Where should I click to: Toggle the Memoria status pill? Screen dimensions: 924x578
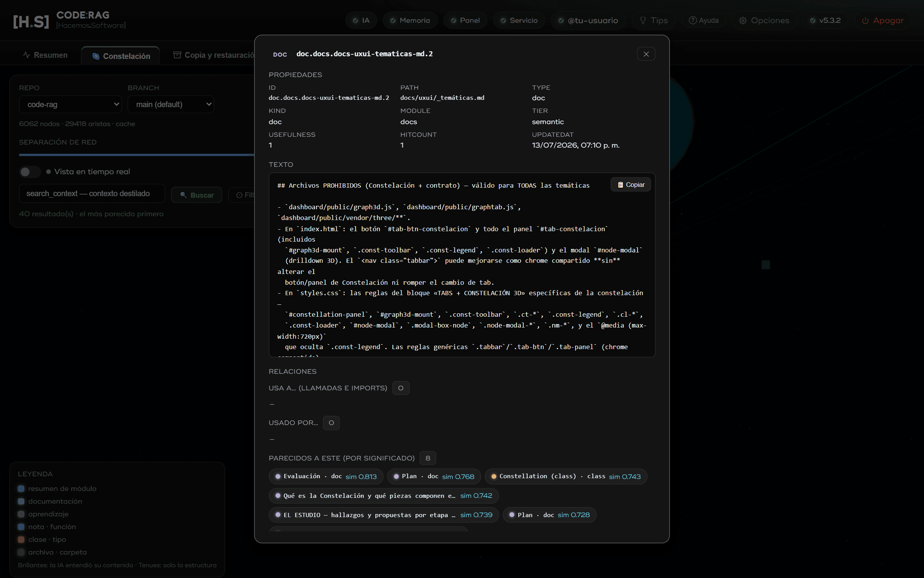(410, 20)
